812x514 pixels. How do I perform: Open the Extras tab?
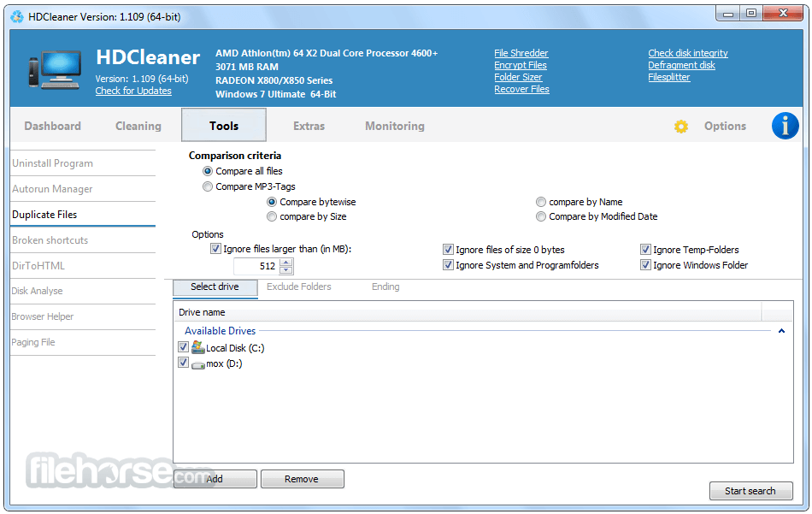click(309, 126)
